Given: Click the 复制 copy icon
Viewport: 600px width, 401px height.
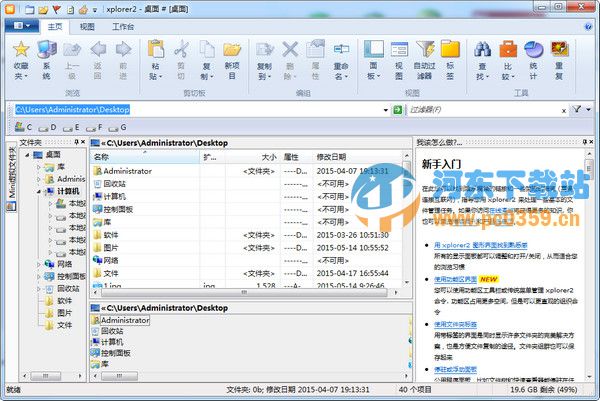Looking at the screenshot, I should (x=207, y=49).
